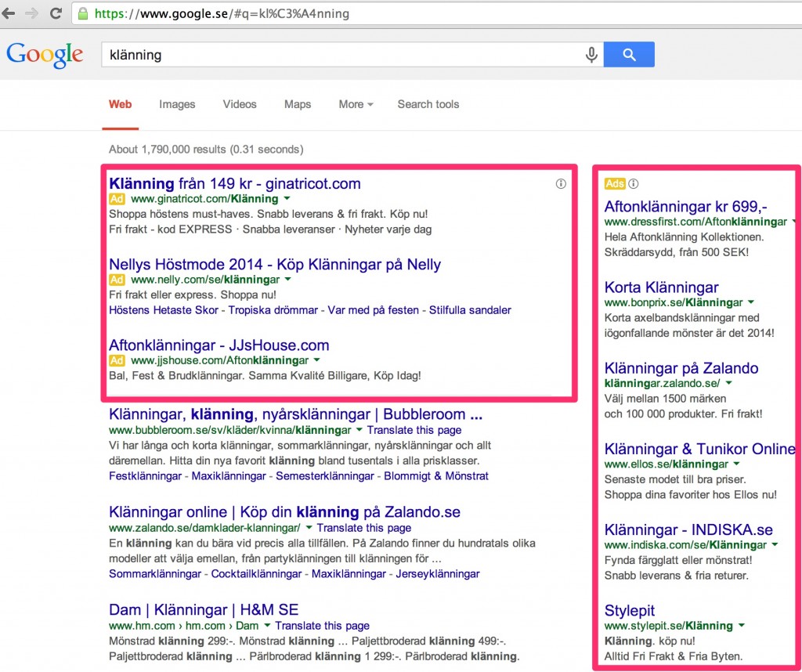This screenshot has height=672, width=802.
Task: Click the Ad badge under the JJsHouse result
Action: coord(117,360)
